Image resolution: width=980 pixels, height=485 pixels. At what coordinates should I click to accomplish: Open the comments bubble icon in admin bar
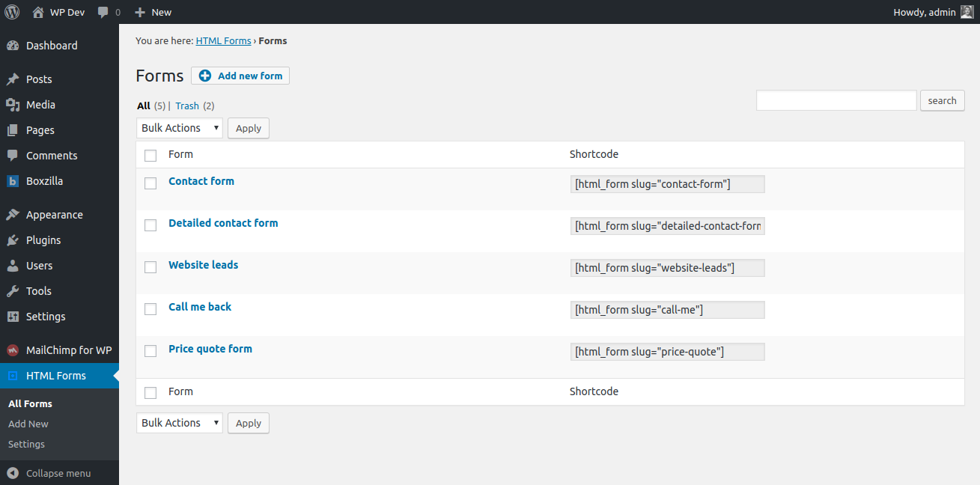point(103,13)
